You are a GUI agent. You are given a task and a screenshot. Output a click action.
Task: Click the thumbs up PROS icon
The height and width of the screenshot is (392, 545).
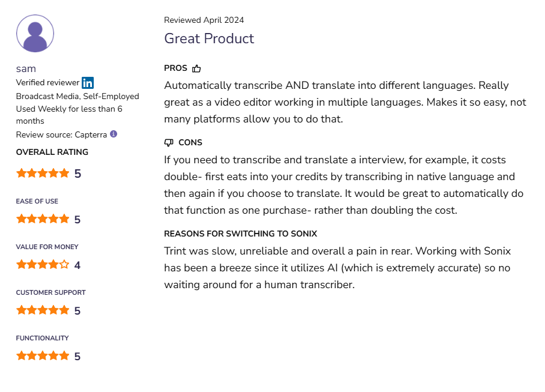point(196,68)
